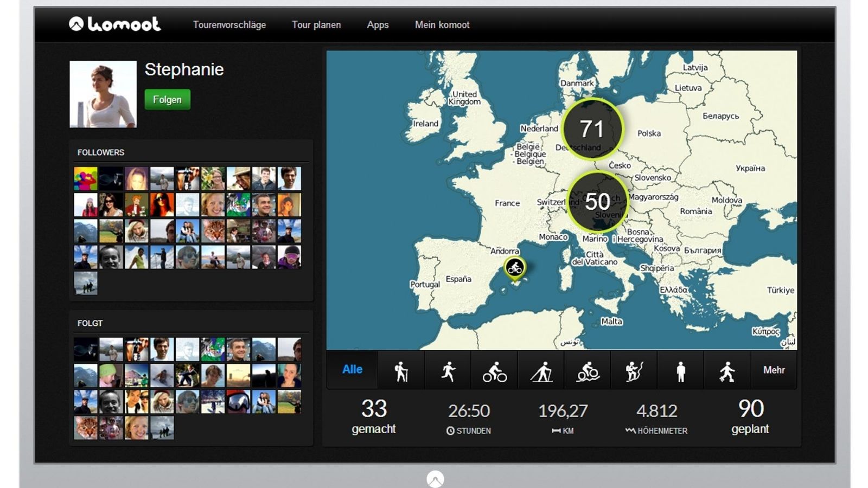Filter tours by road cycling icon

[495, 371]
